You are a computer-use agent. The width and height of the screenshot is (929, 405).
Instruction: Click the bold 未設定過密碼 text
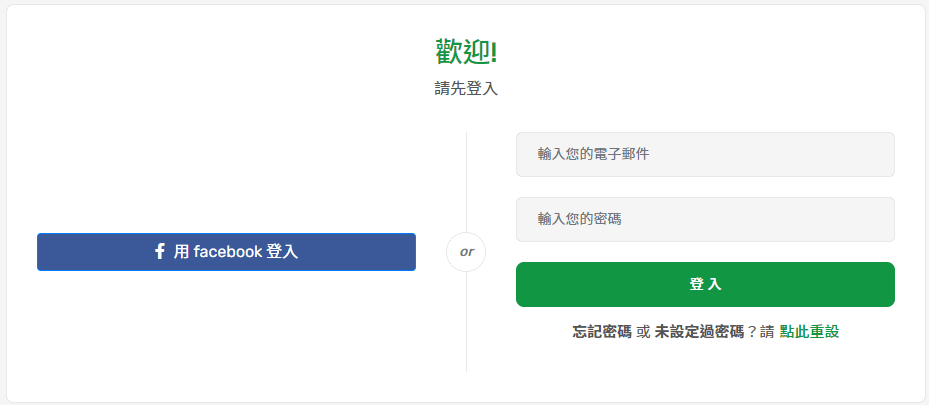pos(700,332)
